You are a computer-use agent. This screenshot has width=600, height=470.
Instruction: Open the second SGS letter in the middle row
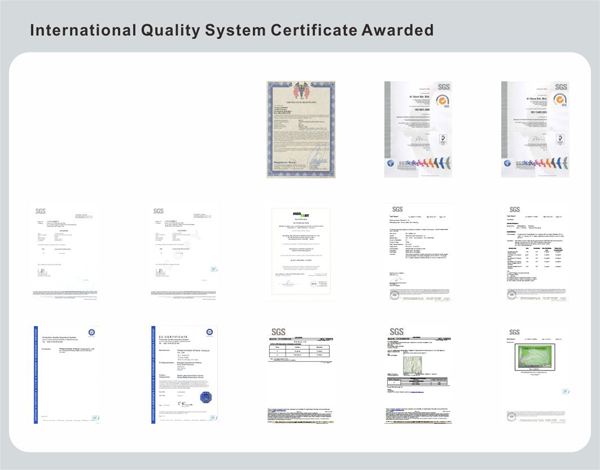pyautogui.click(x=182, y=250)
